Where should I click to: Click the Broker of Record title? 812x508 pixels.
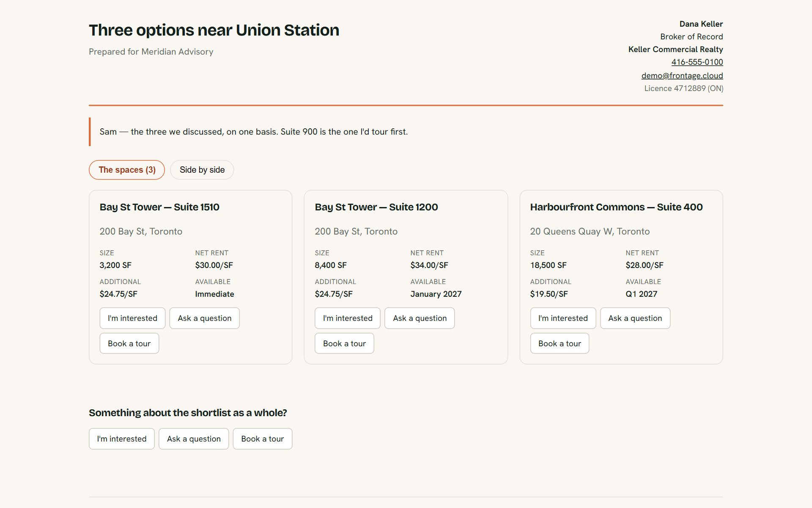[691, 36]
